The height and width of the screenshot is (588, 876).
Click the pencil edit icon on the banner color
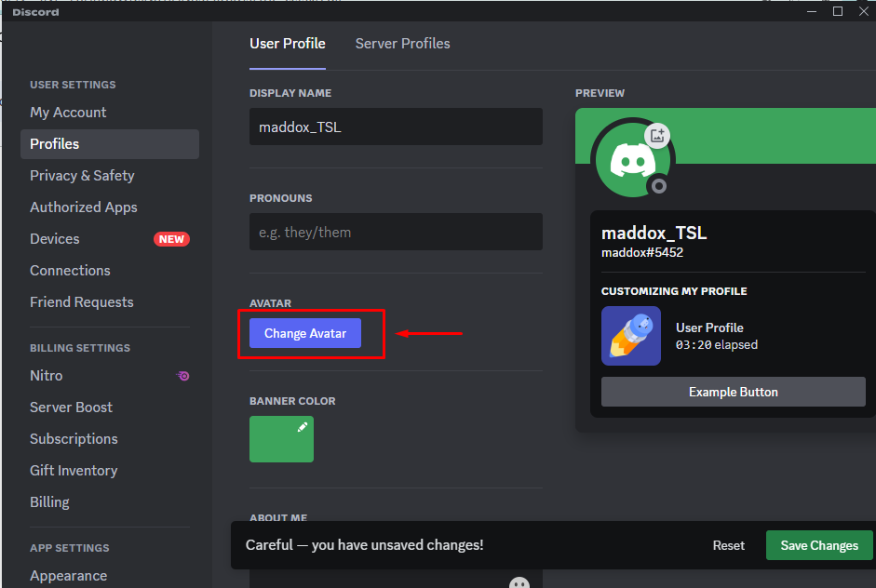pos(303,427)
